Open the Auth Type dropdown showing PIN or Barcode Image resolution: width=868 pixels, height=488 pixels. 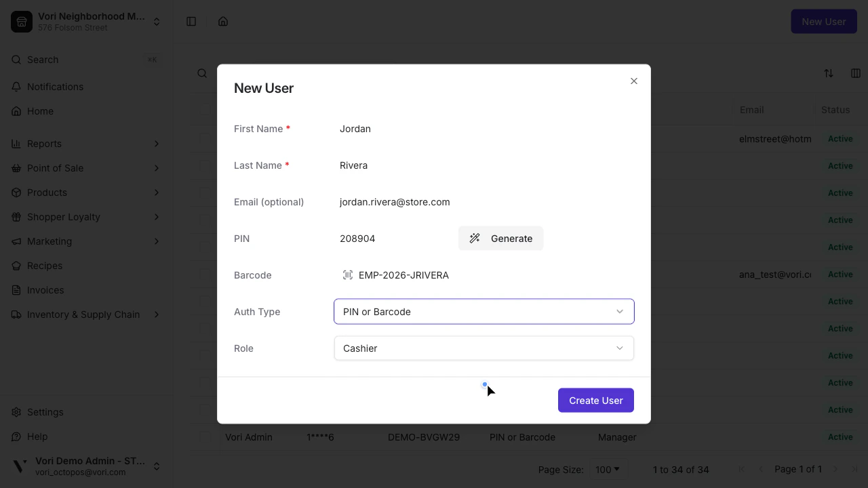(x=484, y=312)
